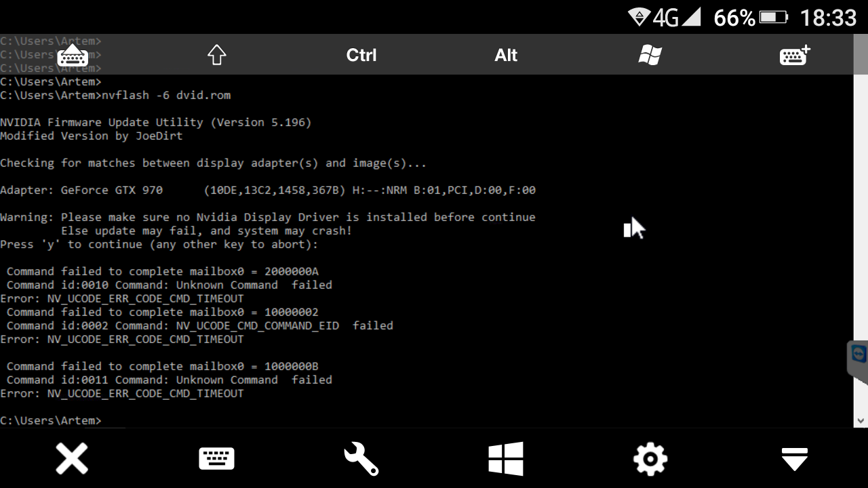Show the keyboard from the bottom toolbar
This screenshot has height=488, width=868.
[216, 459]
